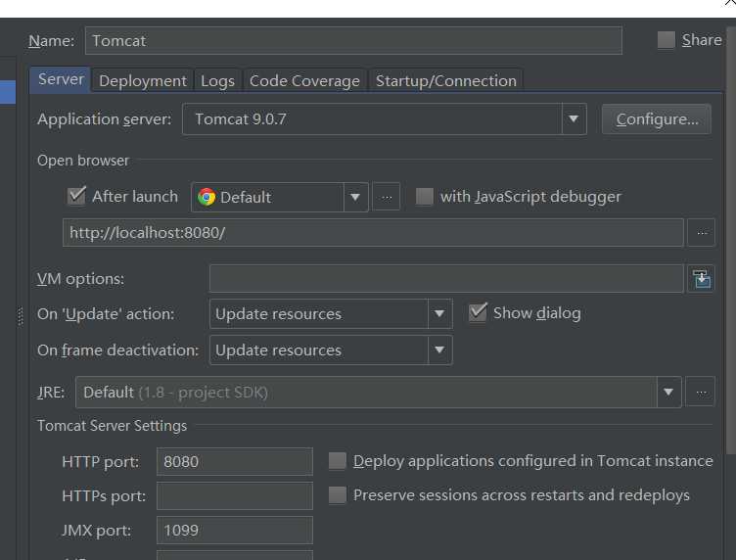Click the browse button next to the browser dropdown
This screenshot has width=736, height=560.
[x=387, y=197]
